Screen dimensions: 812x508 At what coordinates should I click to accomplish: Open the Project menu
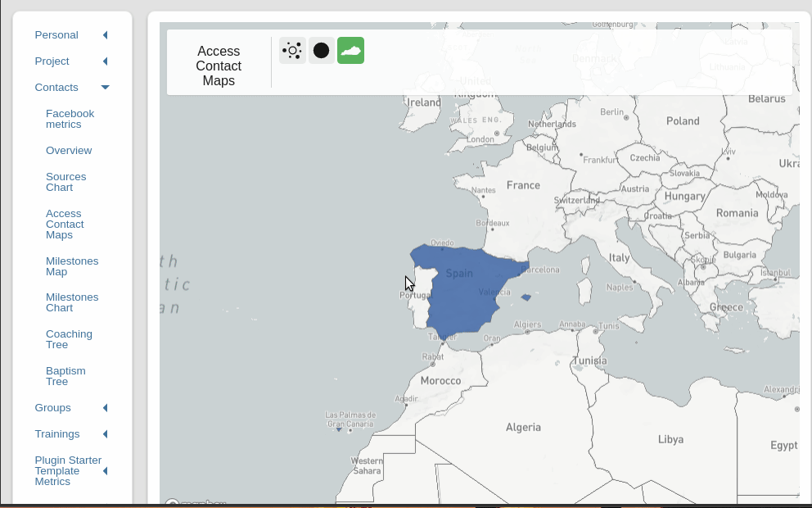(x=52, y=61)
